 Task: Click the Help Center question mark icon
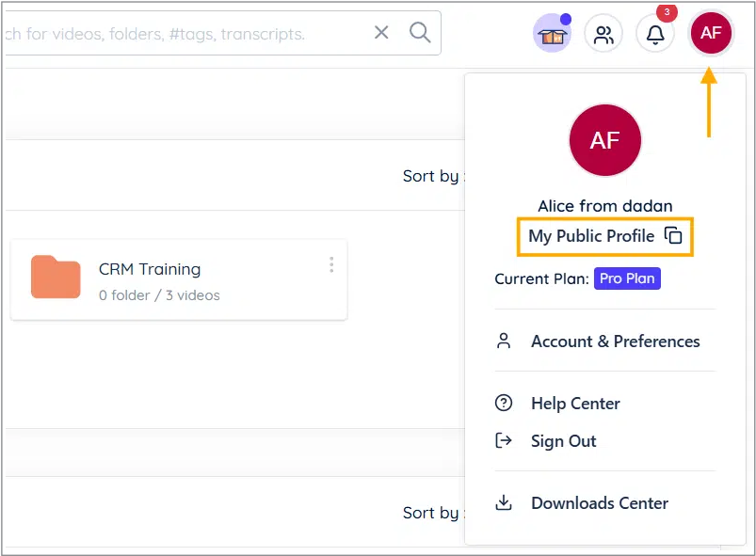click(504, 403)
